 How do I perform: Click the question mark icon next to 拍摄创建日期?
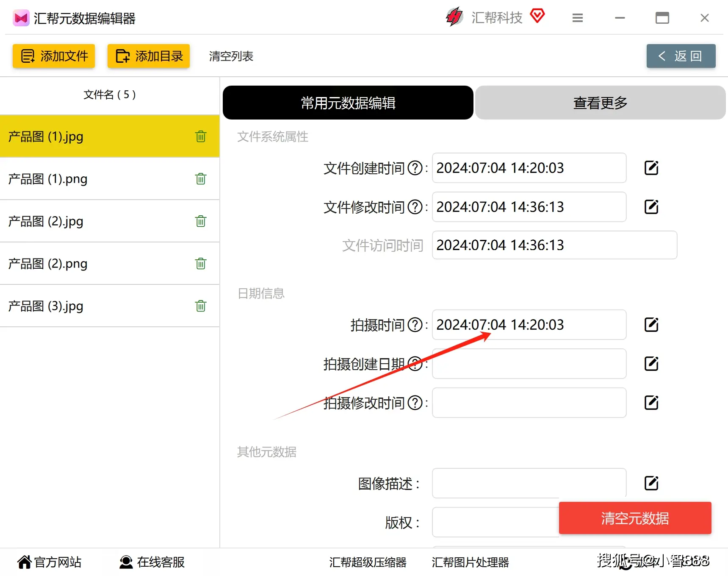[x=415, y=364]
